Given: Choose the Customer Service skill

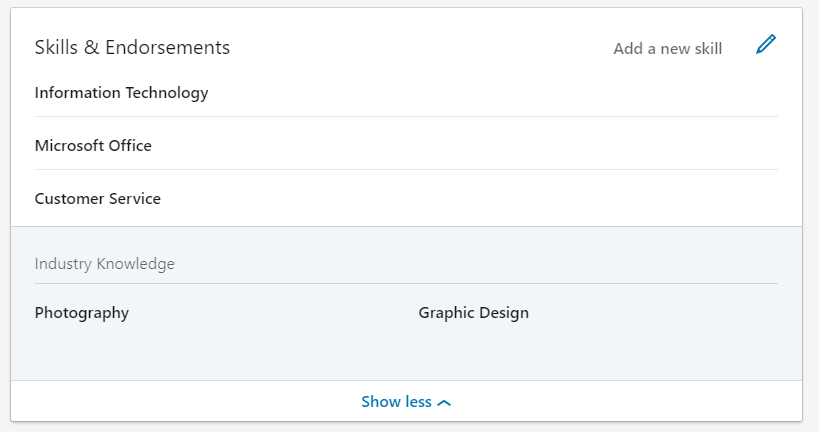Looking at the screenshot, I should 97,199.
